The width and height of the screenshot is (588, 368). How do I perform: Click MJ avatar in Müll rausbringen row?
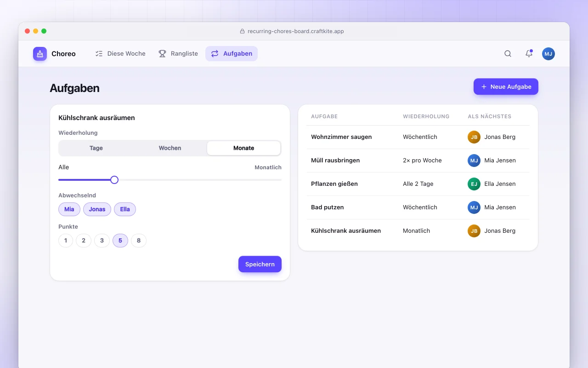coord(474,161)
